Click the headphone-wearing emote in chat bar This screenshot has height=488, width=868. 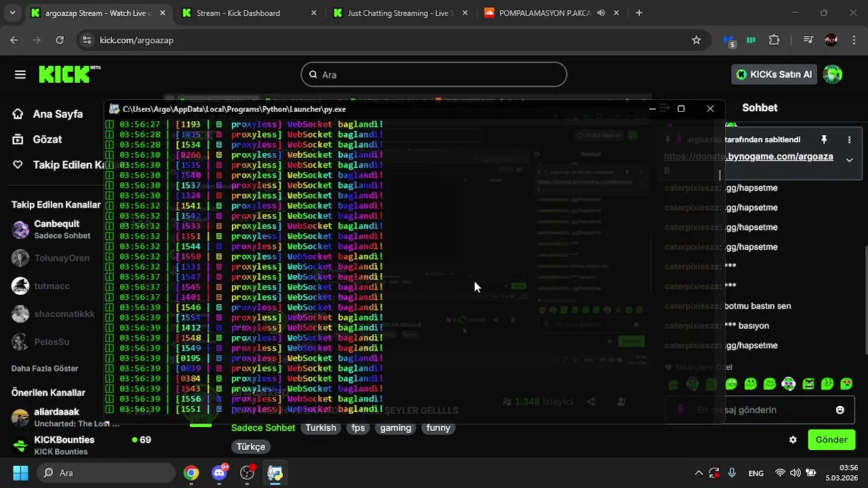coord(789,384)
